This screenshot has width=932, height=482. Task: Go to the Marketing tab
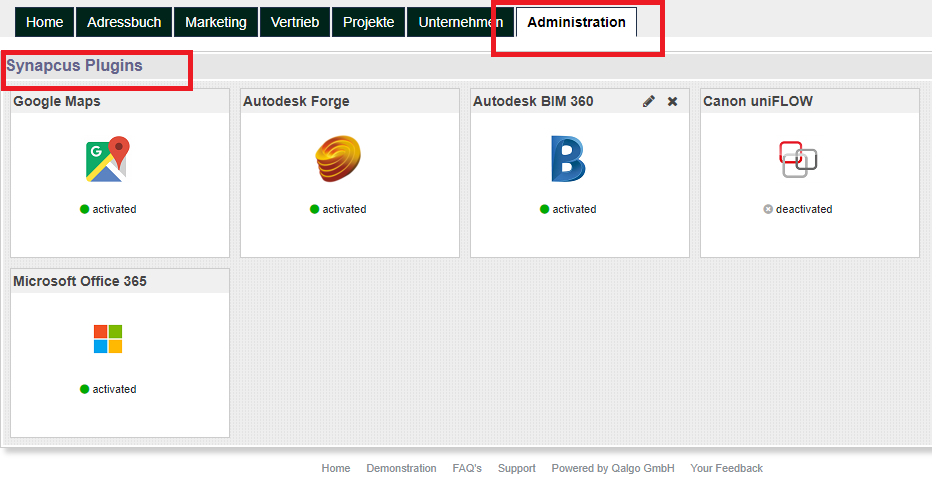pos(215,22)
